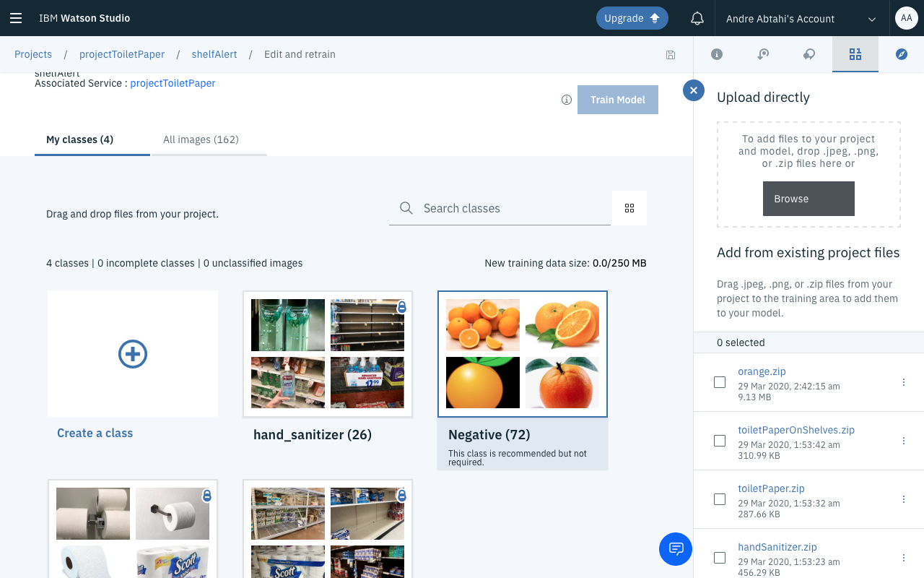924x578 pixels.
Task: Toggle grid view next to search
Action: coord(629,208)
